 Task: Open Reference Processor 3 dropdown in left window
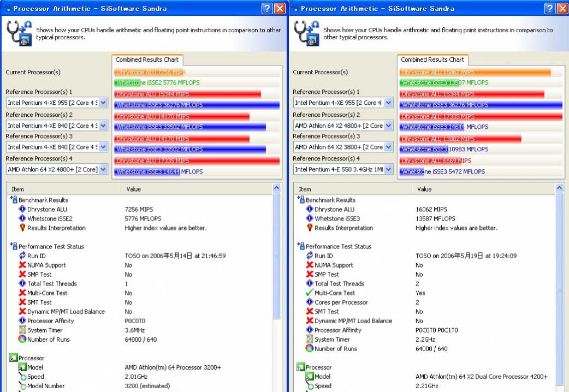[103, 147]
